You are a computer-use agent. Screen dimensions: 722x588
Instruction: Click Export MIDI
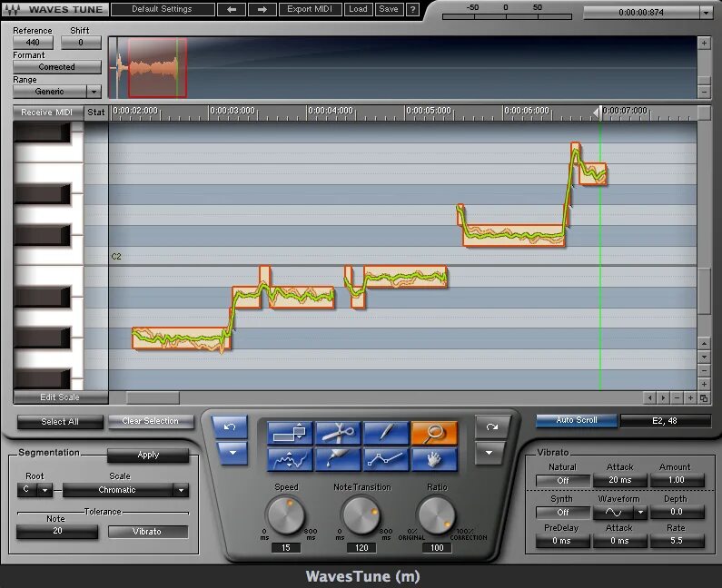click(310, 9)
